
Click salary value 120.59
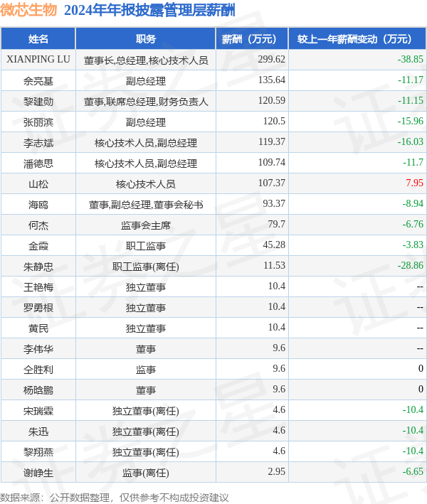coord(272,100)
